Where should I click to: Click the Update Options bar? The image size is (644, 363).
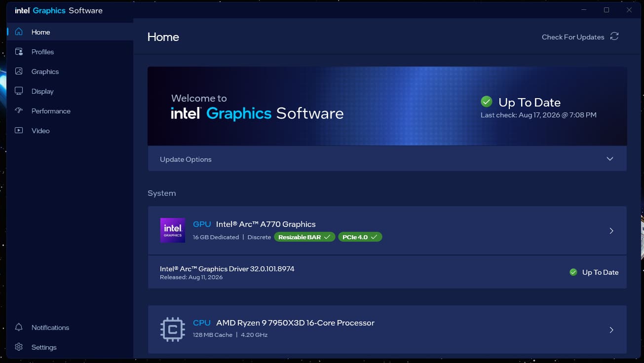(387, 159)
